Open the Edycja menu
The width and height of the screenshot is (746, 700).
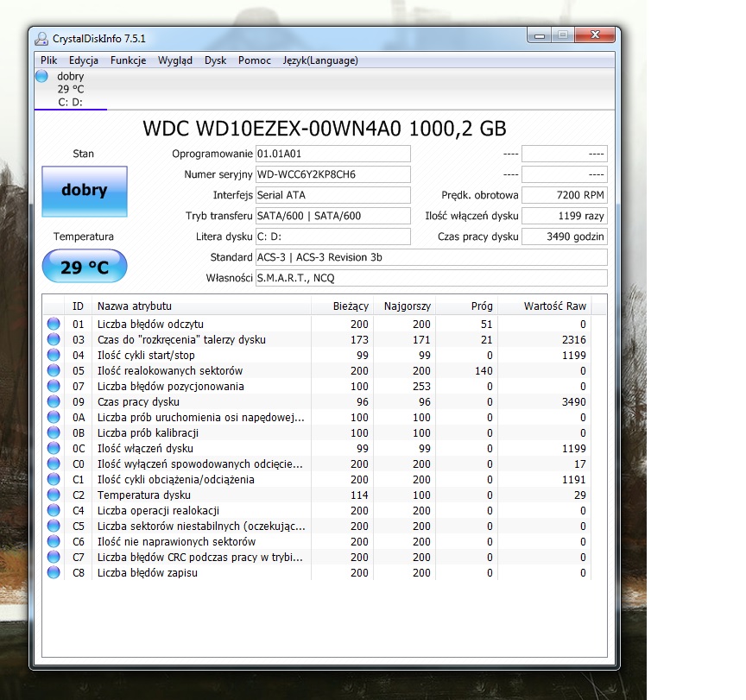84,60
